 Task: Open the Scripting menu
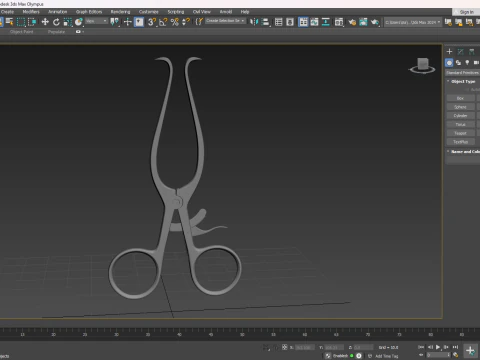click(x=176, y=12)
